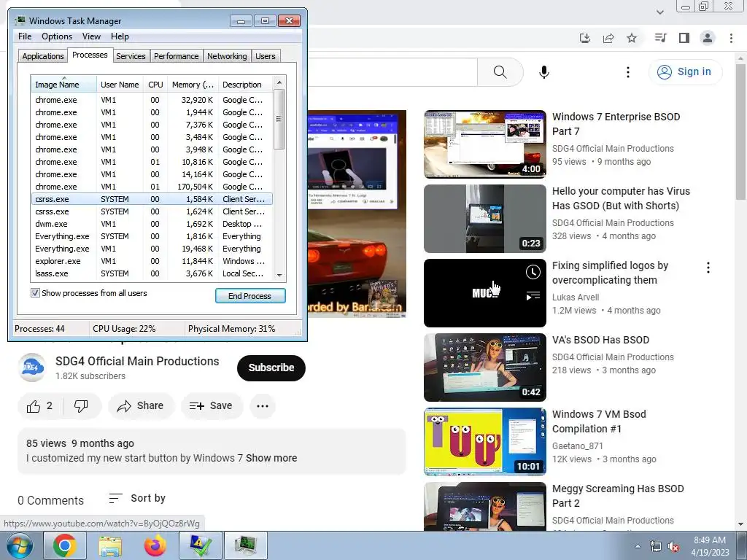The width and height of the screenshot is (747, 560).
Task: Open Task Manager View menu
Action: point(91,36)
